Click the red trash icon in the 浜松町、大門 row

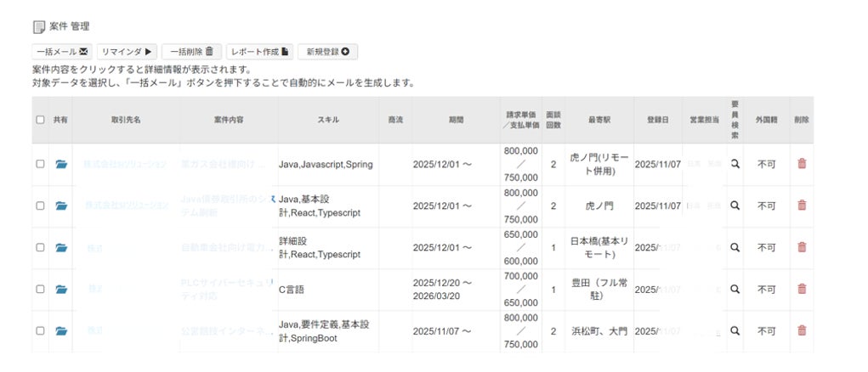click(x=802, y=330)
